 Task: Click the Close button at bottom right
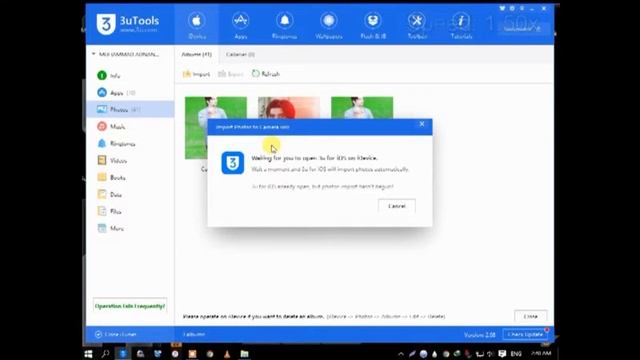[x=531, y=316]
